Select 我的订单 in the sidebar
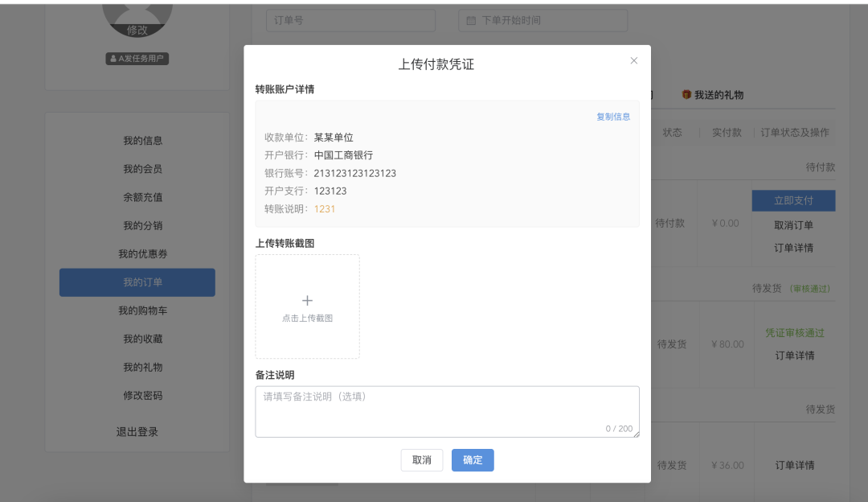868x502 pixels. (137, 282)
